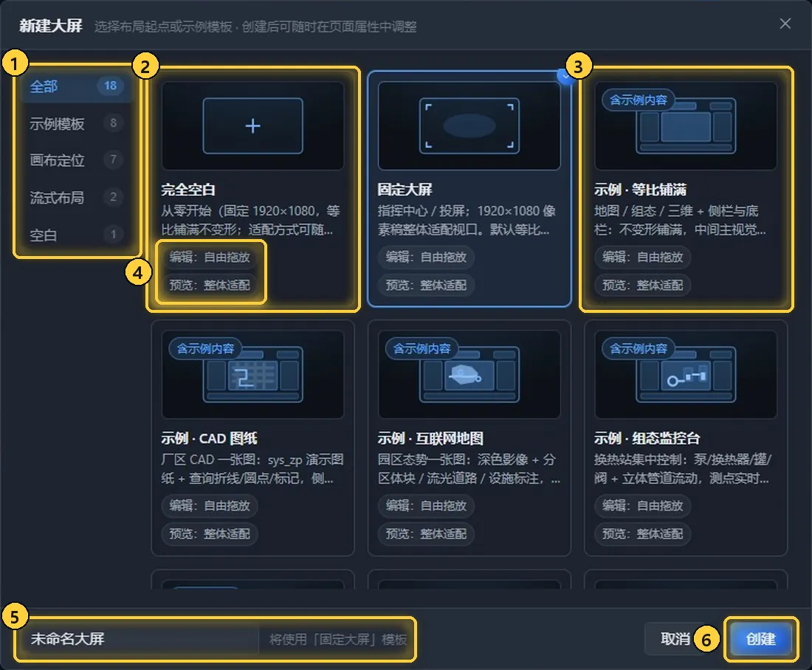Click the 示例·等比铺满 title text

point(640,190)
